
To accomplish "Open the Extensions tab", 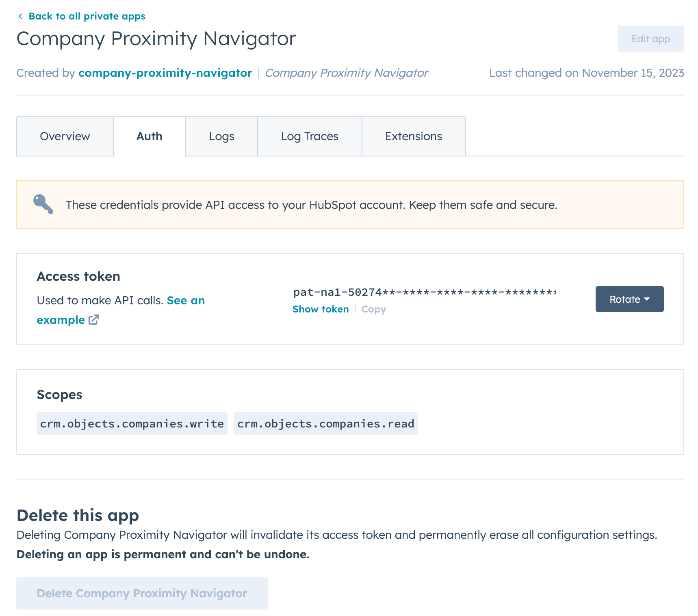I will point(414,136).
